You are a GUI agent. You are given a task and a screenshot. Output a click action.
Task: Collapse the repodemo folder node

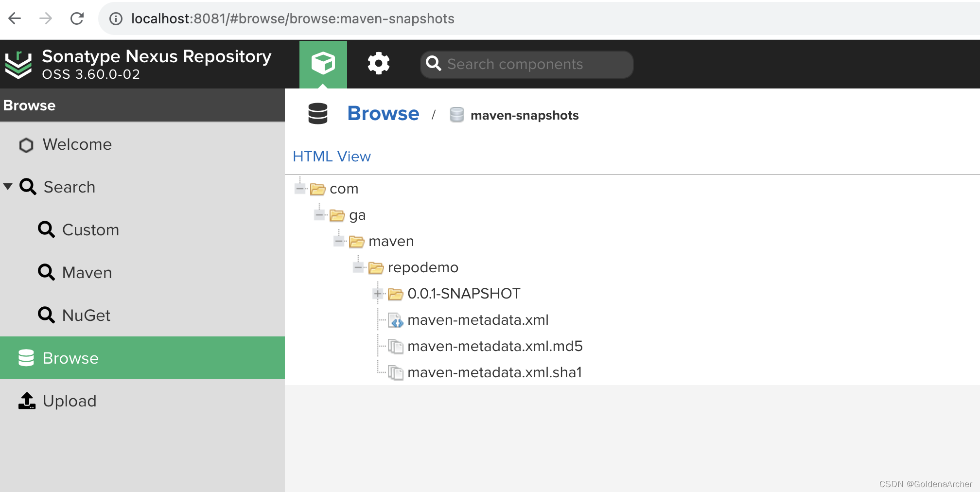coord(359,267)
